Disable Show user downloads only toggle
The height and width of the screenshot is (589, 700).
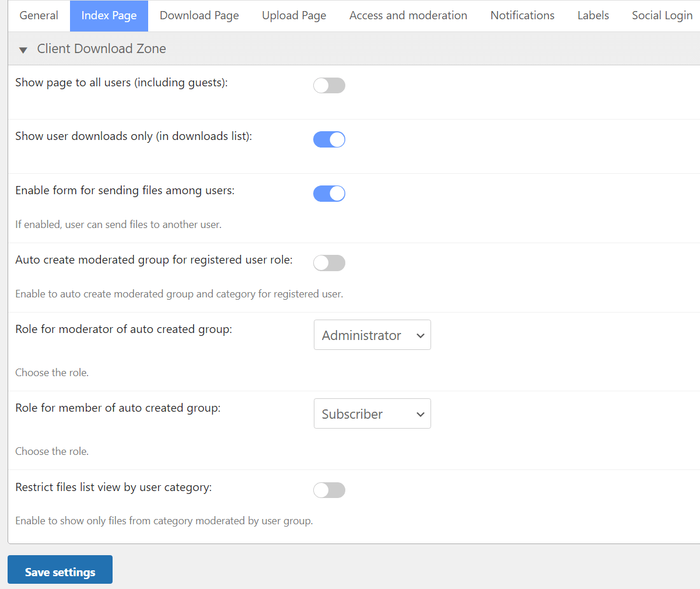tap(329, 140)
